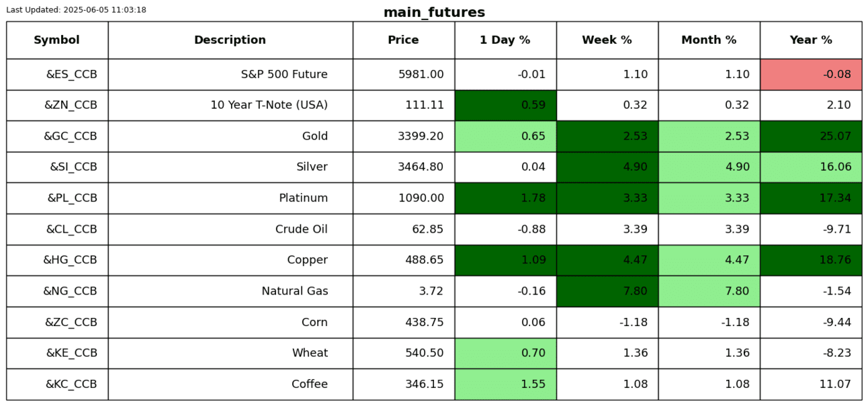Viewport: 868px width, 406px height.
Task: Click the red S&P 500 Year % cell
Action: click(811, 75)
